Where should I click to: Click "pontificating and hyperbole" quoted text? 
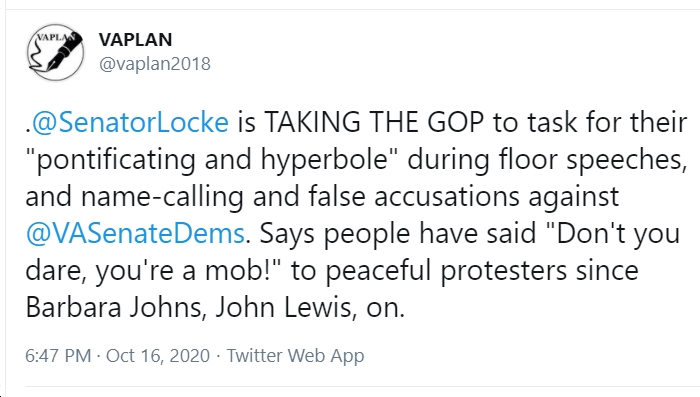point(212,159)
